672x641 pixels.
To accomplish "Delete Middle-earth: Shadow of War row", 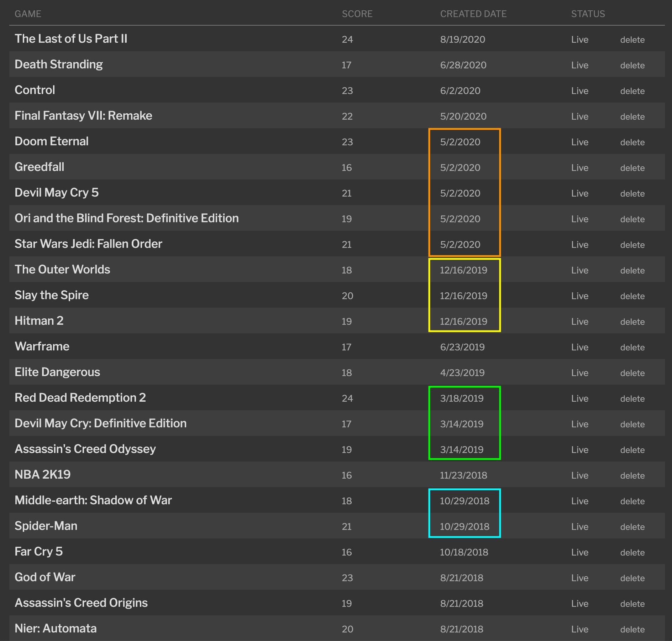I will (632, 501).
